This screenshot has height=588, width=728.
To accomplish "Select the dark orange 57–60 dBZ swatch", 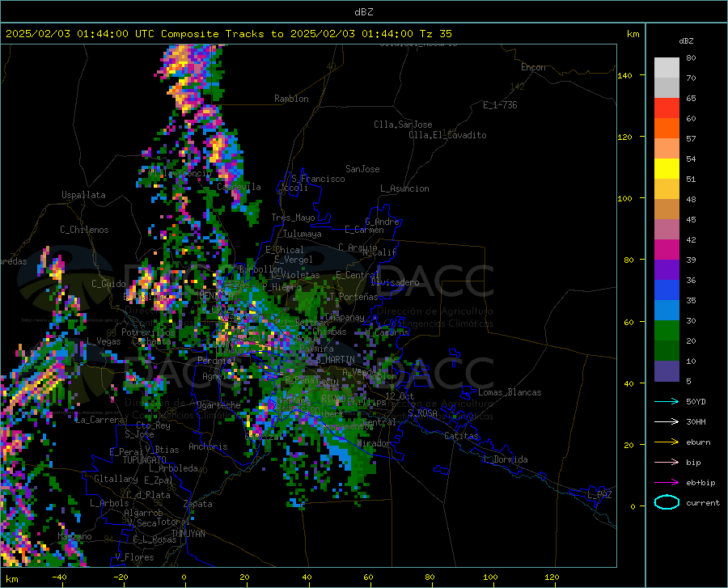I will pos(667,128).
